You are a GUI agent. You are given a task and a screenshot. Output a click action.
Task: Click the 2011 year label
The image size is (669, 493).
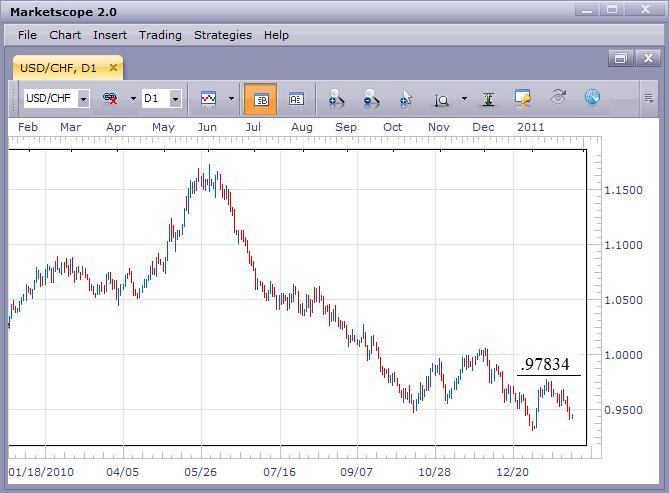click(531, 127)
